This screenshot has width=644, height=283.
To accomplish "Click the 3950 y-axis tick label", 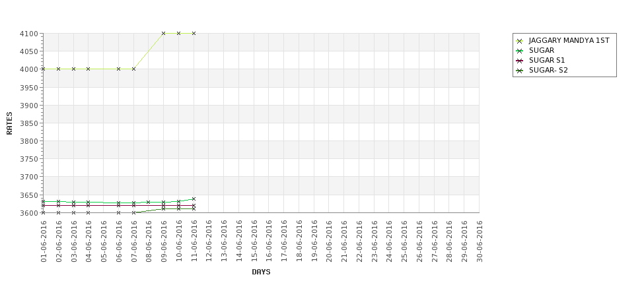I will [29, 87].
